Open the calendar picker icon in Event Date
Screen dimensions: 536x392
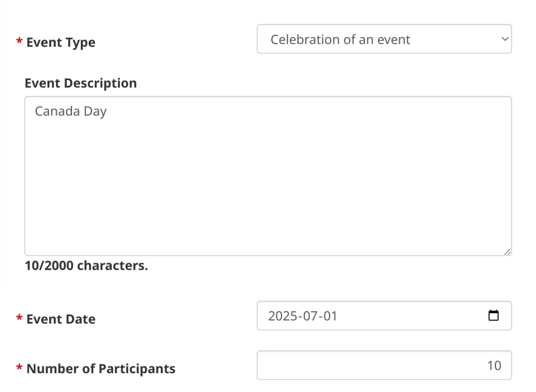point(493,316)
